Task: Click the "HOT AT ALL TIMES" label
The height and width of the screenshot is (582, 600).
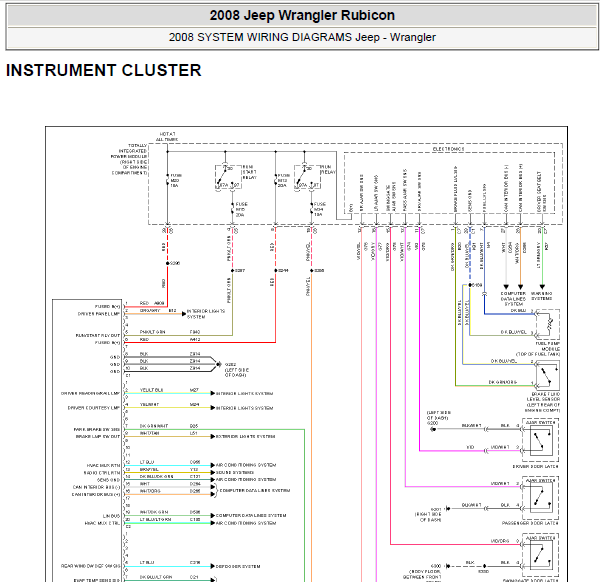Action: [167, 137]
